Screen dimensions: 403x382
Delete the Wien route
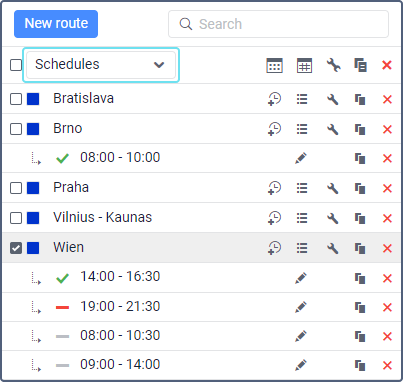(x=387, y=248)
